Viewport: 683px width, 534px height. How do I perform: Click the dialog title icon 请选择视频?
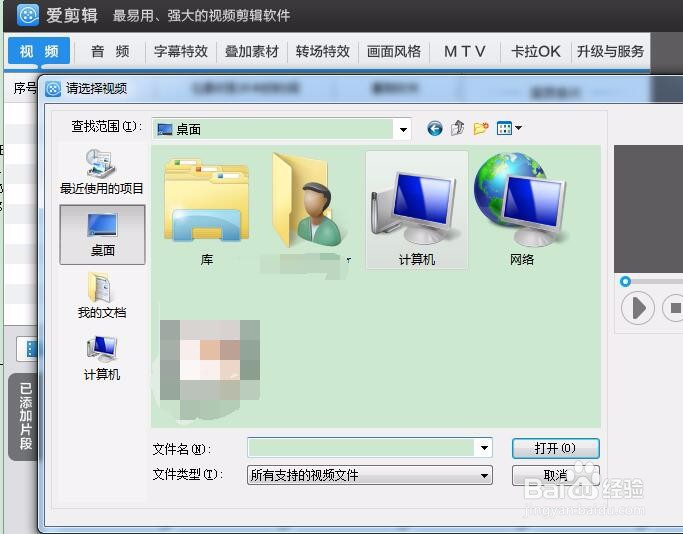(53, 89)
